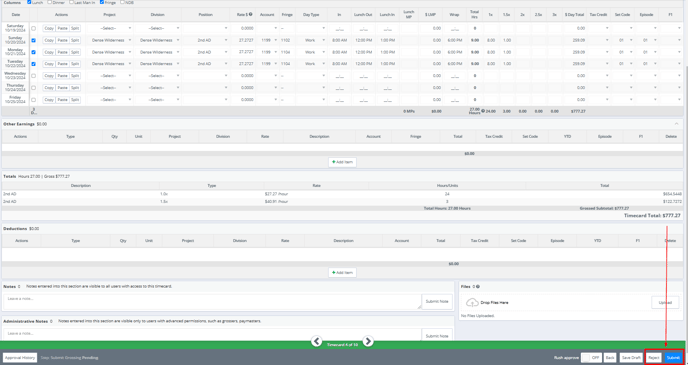Click the Reject button

click(x=654, y=358)
